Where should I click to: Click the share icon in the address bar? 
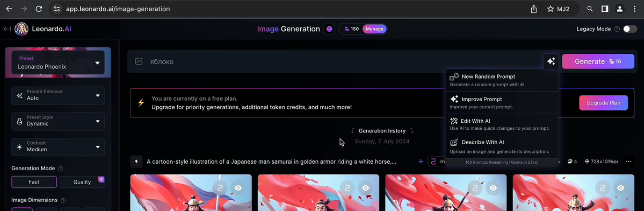533,9
